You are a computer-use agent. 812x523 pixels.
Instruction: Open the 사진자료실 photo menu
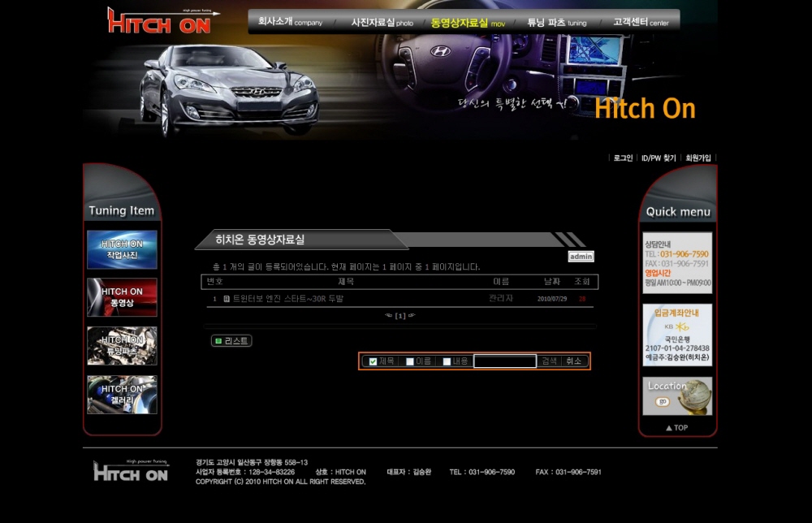pos(382,22)
